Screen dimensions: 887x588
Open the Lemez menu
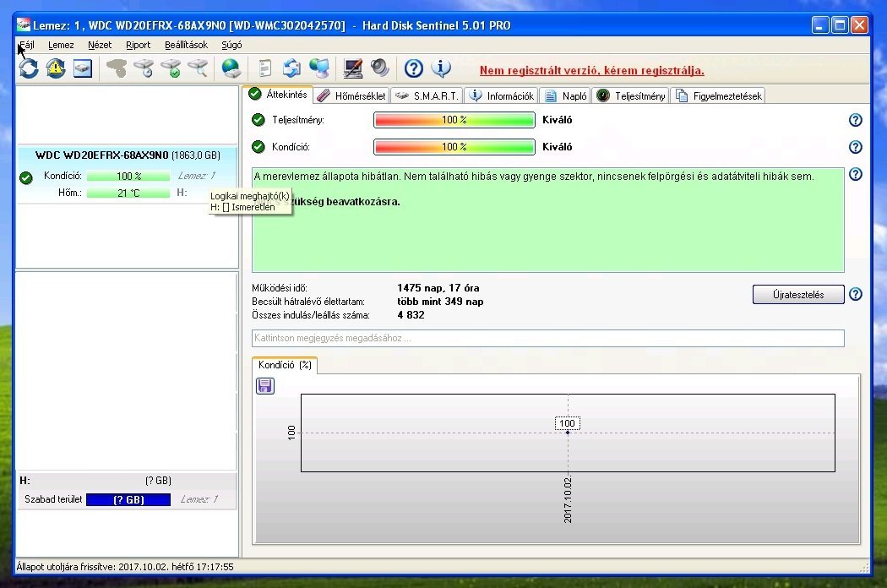point(61,45)
